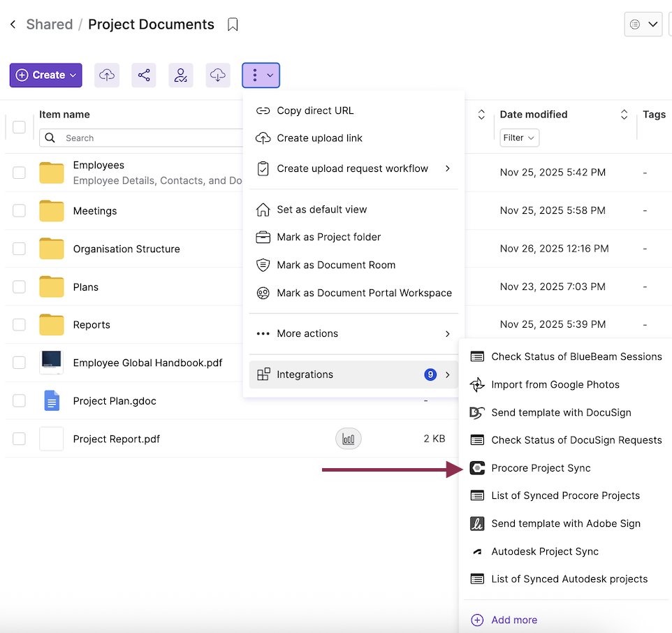Select Procore Project Sync from integrations
Screen dimensions: 672x633
[x=541, y=468]
